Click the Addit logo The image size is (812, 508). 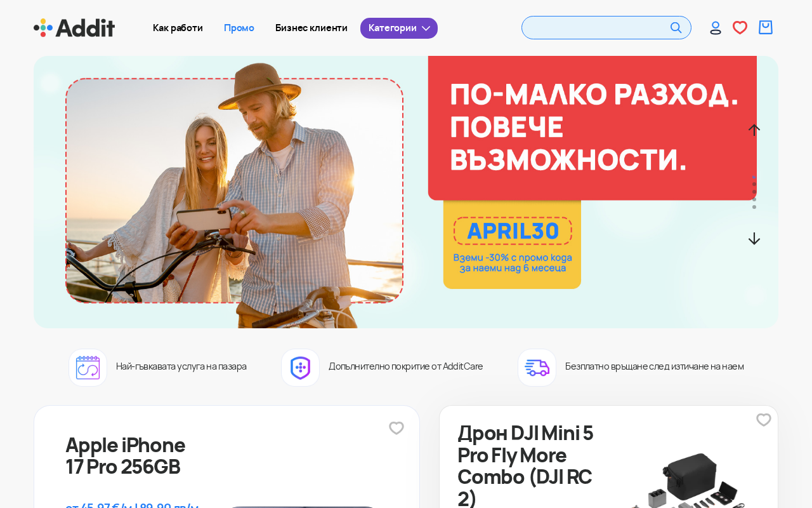(x=74, y=28)
